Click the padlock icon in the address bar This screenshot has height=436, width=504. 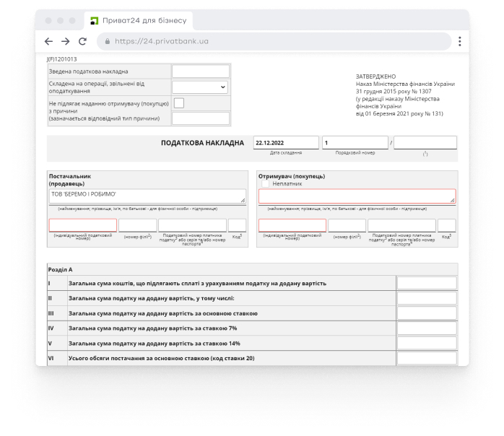click(x=108, y=42)
